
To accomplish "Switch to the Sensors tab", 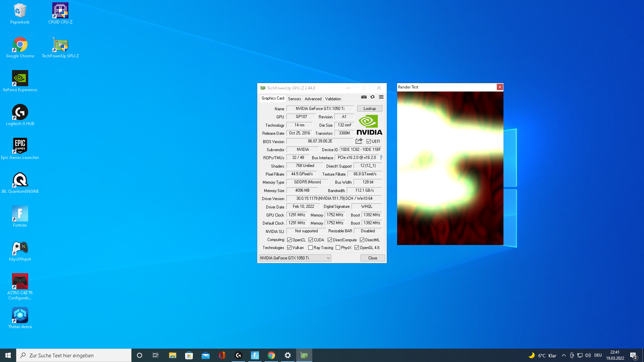I will coord(294,99).
